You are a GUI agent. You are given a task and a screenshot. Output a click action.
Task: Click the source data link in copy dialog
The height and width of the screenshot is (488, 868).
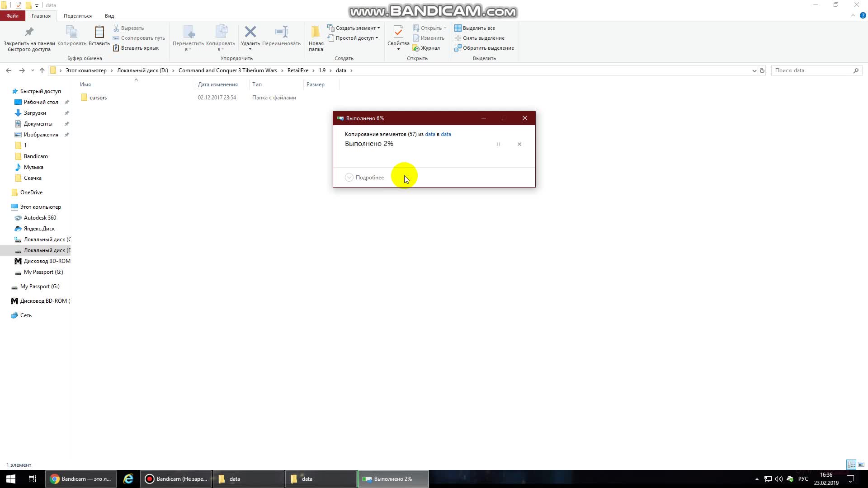[x=430, y=134]
